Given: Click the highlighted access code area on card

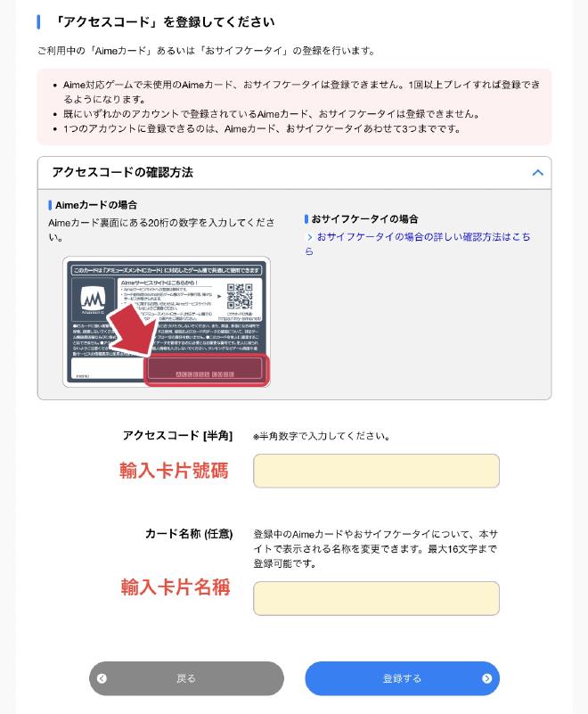Looking at the screenshot, I should [x=207, y=370].
